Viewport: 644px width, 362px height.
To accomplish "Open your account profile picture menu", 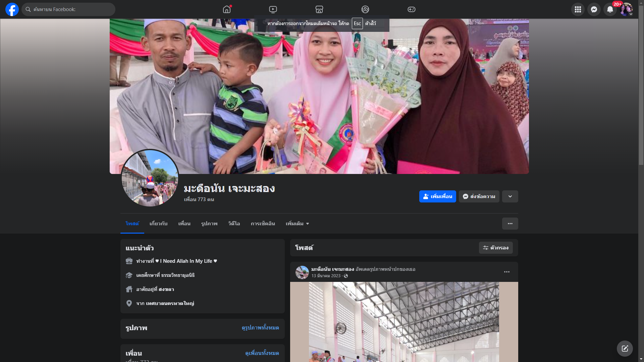I will pos(626,9).
